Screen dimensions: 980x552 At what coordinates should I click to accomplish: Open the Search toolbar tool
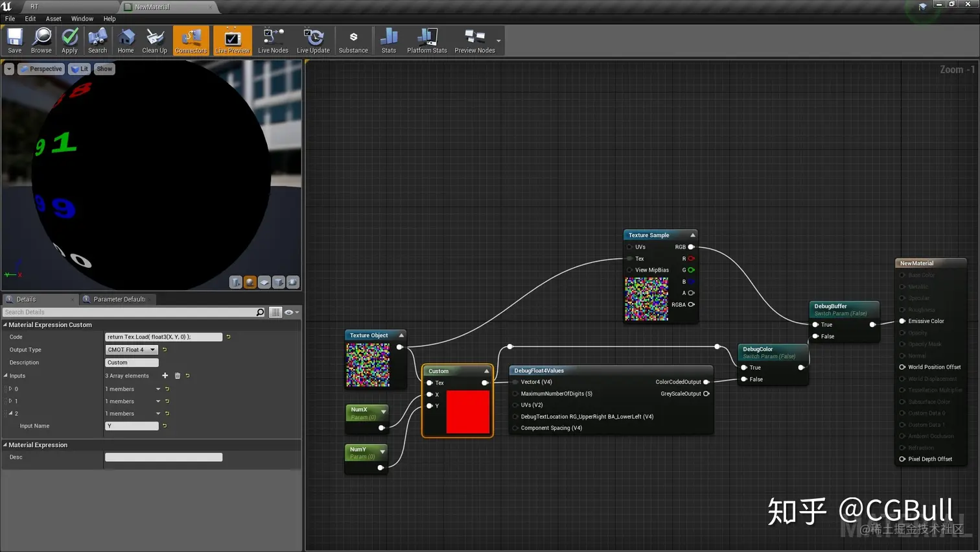(x=97, y=41)
